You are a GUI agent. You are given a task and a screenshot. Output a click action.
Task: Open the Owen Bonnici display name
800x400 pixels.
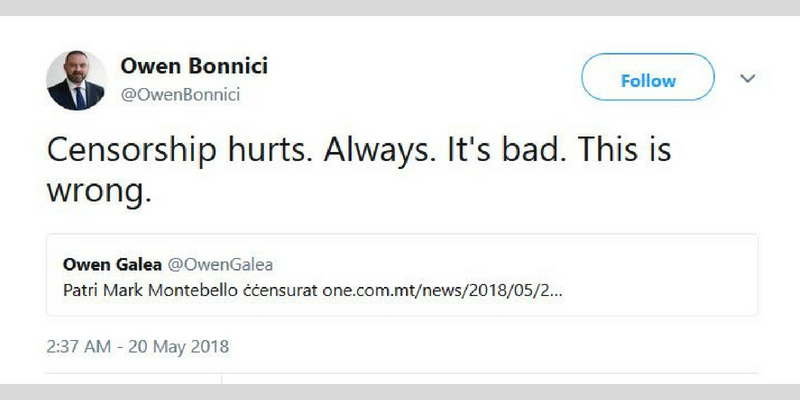(193, 67)
